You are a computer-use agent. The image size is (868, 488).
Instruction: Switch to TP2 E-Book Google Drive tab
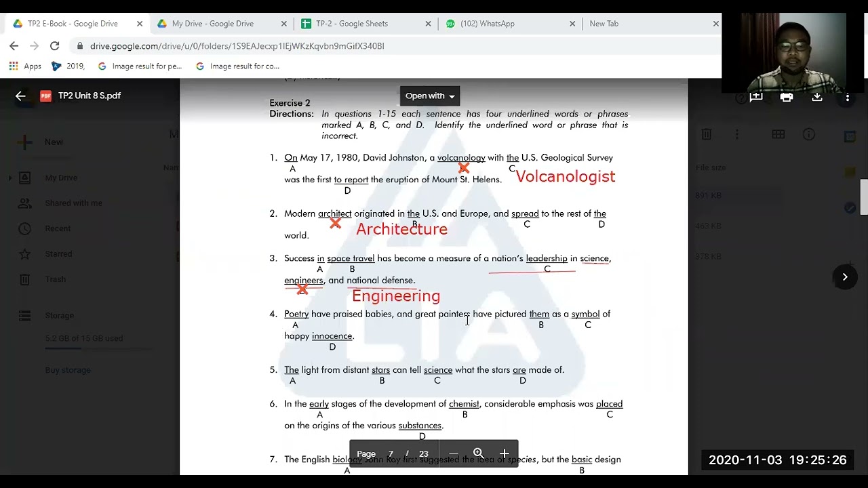click(x=73, y=24)
